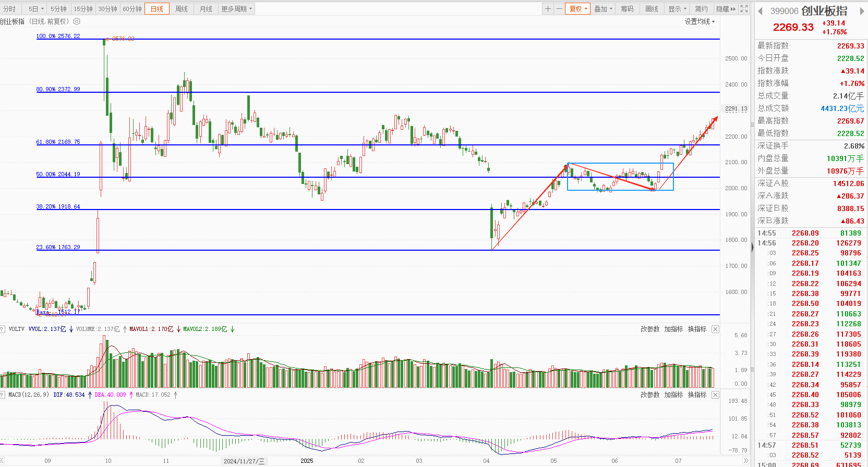Click the DIF:48.534 MACD readout

coord(69,395)
